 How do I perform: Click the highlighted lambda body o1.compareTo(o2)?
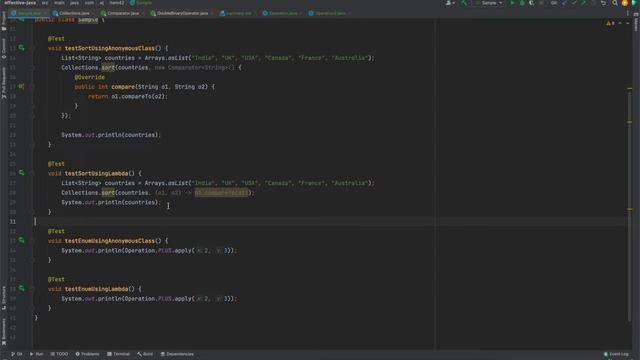[x=221, y=193]
